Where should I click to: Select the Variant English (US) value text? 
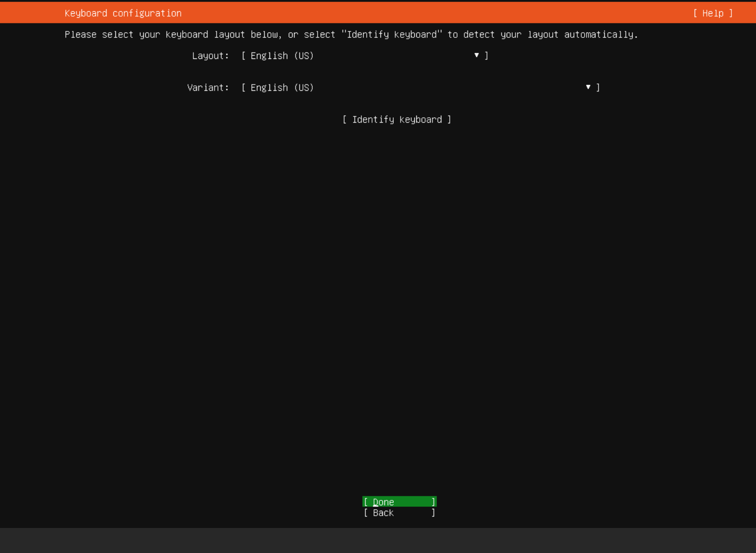[282, 88]
